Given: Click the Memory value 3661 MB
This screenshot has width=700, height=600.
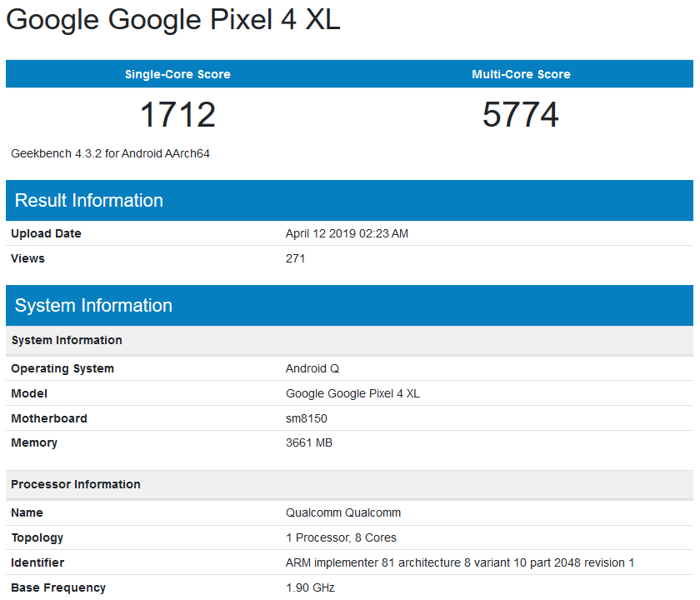Looking at the screenshot, I should click(x=309, y=442).
